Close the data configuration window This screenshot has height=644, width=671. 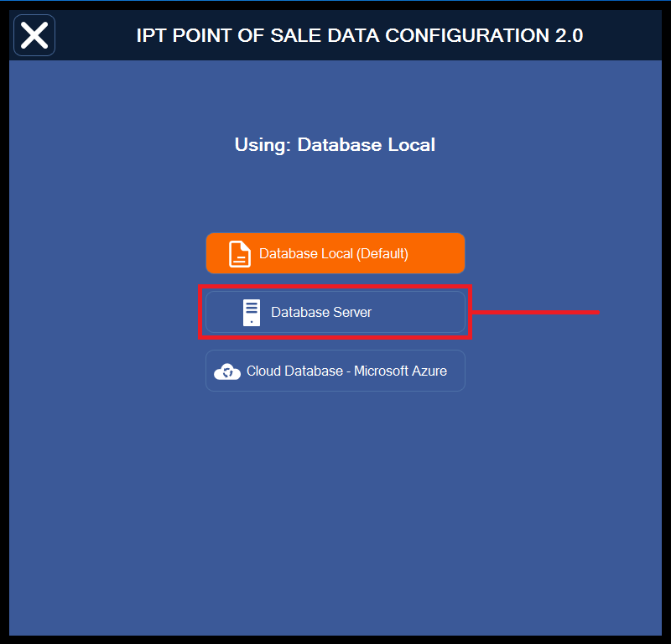[x=34, y=35]
